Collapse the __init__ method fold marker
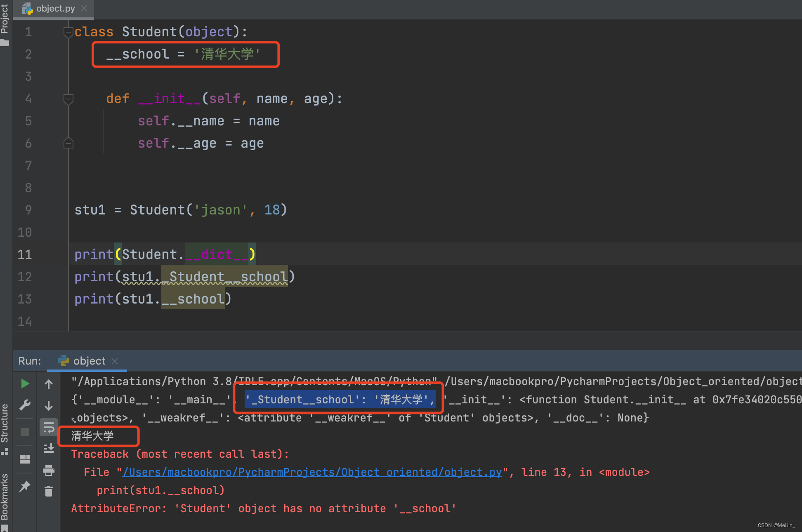 coord(68,99)
